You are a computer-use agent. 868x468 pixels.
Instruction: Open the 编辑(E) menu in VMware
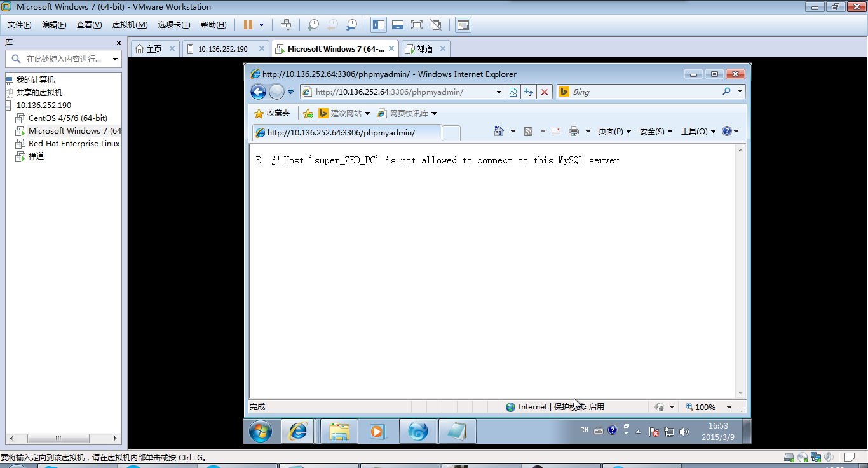coord(54,25)
